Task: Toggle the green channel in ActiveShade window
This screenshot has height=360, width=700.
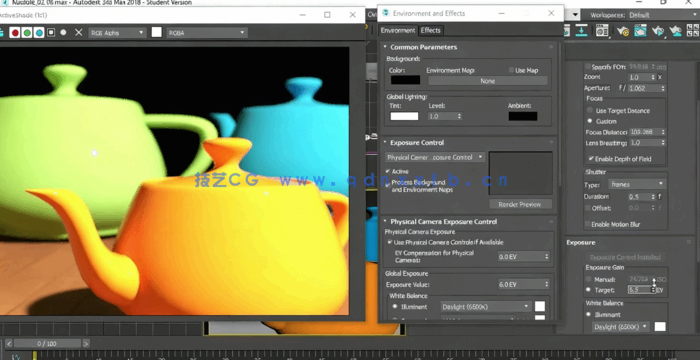Action: 27,33
